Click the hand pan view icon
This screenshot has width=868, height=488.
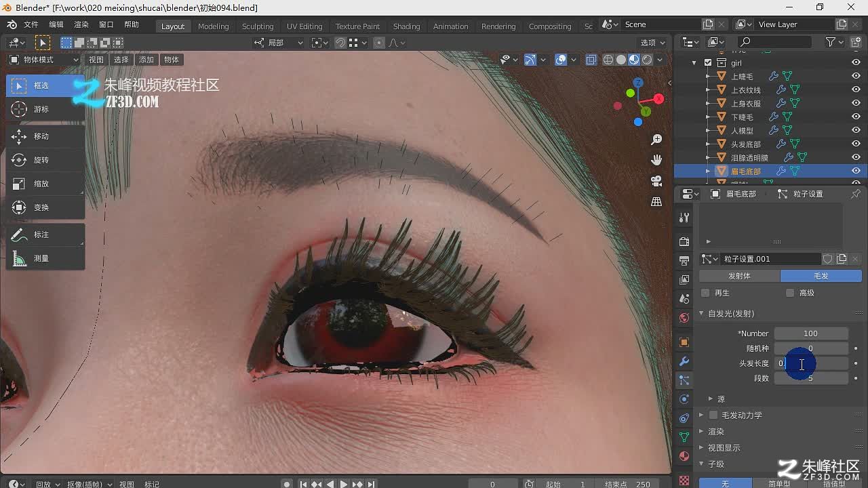click(656, 160)
